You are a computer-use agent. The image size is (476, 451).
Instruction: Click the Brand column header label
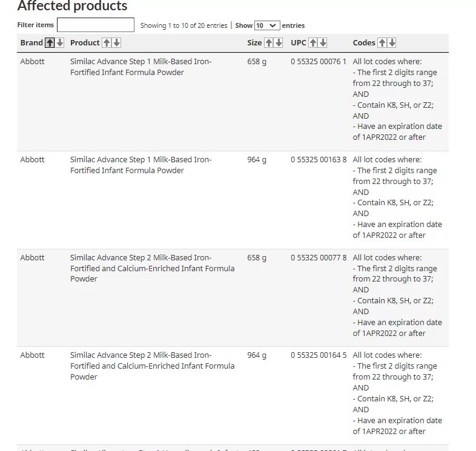pyautogui.click(x=31, y=43)
